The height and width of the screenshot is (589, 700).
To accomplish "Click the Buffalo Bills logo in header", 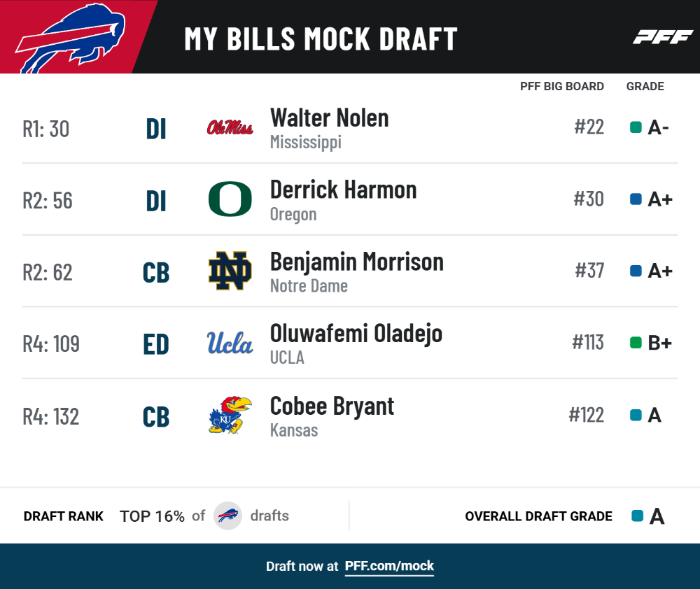I will 71,38.
